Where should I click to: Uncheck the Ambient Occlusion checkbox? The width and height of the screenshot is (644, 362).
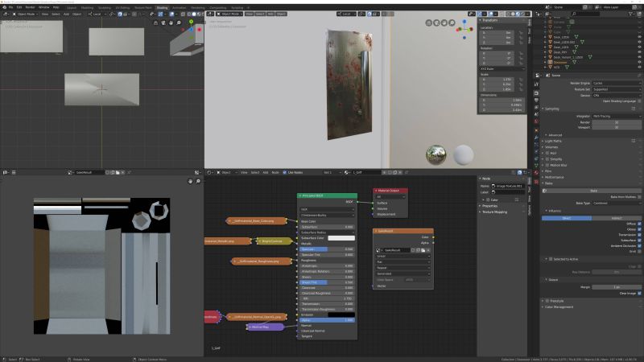639,246
